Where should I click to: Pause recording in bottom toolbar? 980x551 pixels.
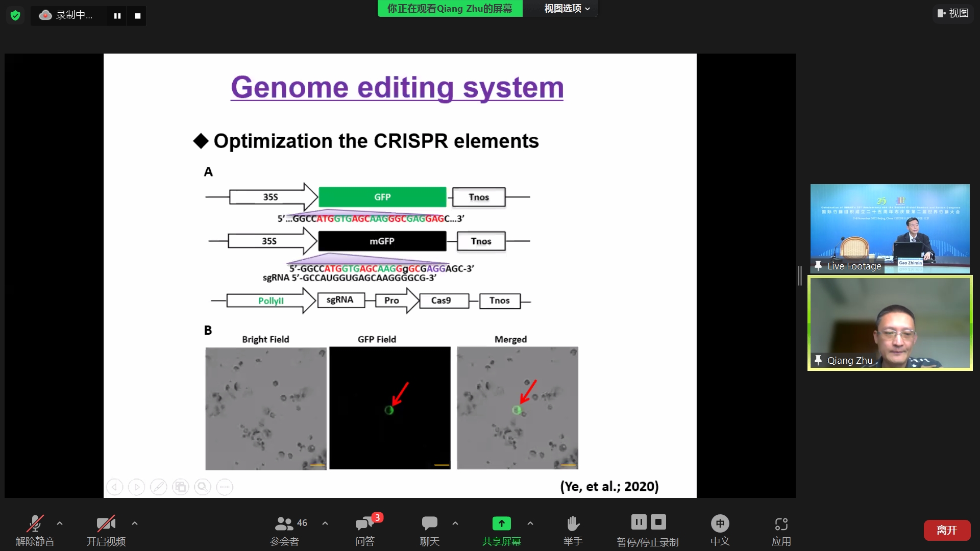[639, 522]
